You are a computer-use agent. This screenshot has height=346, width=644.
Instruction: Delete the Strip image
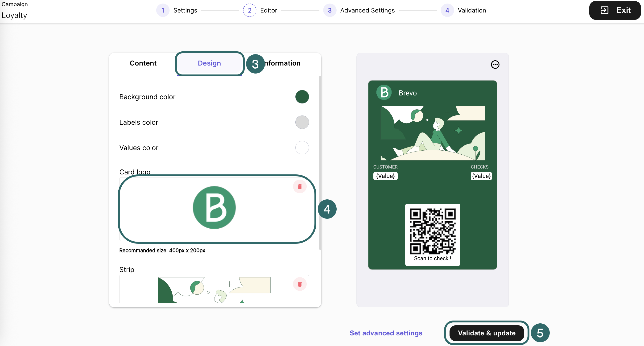coord(300,284)
